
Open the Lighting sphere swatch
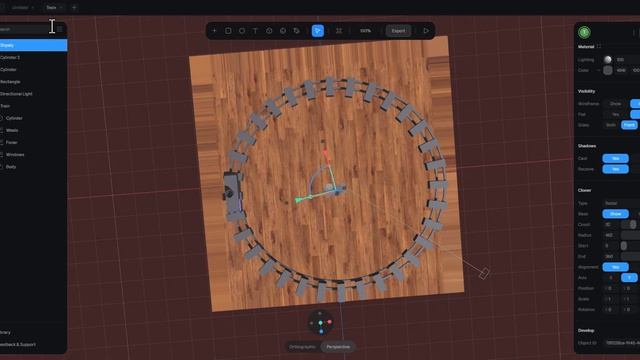click(608, 60)
